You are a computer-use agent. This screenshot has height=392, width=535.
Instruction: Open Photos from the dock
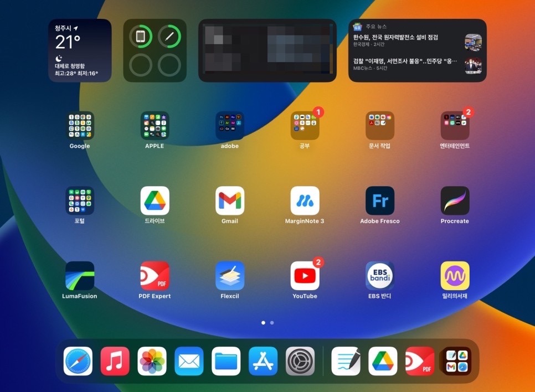[x=152, y=361]
